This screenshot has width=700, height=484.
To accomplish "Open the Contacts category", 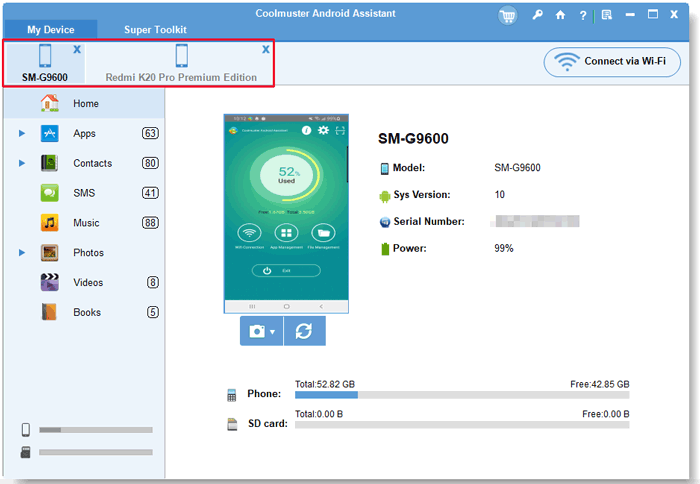I will pyautogui.click(x=84, y=163).
